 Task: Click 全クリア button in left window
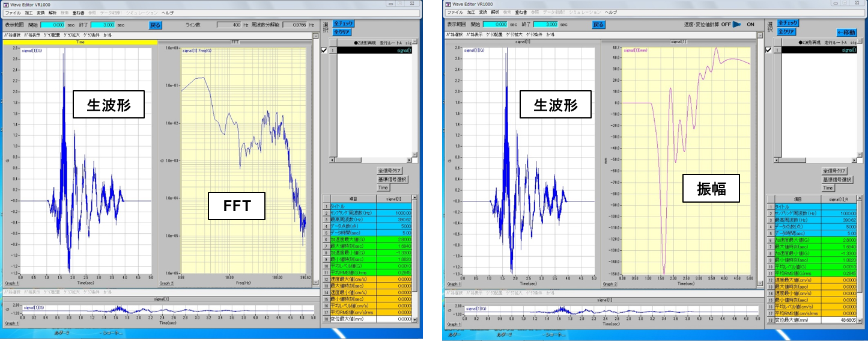pos(342,31)
